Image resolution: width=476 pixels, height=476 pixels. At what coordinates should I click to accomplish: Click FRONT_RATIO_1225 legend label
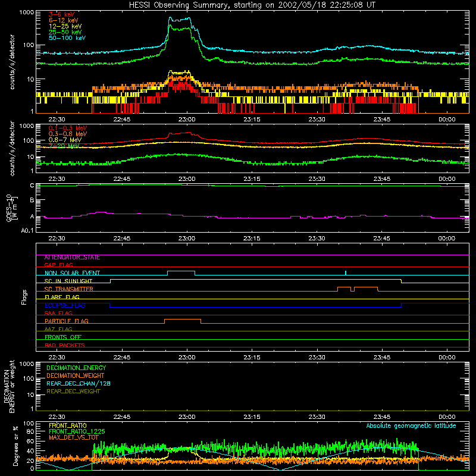tap(77, 432)
